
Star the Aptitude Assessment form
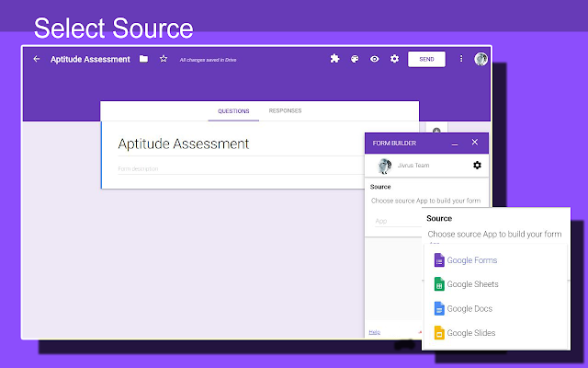tap(164, 59)
